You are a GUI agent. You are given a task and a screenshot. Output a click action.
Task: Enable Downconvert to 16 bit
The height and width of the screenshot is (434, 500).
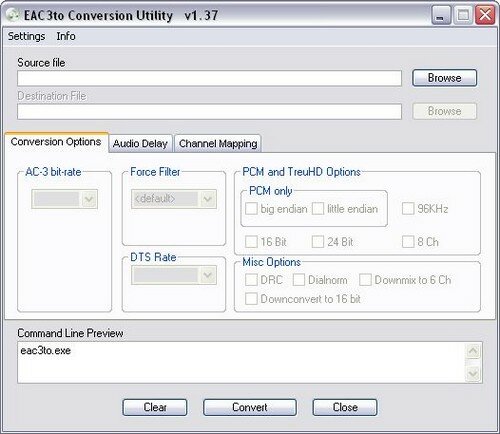[251, 299]
